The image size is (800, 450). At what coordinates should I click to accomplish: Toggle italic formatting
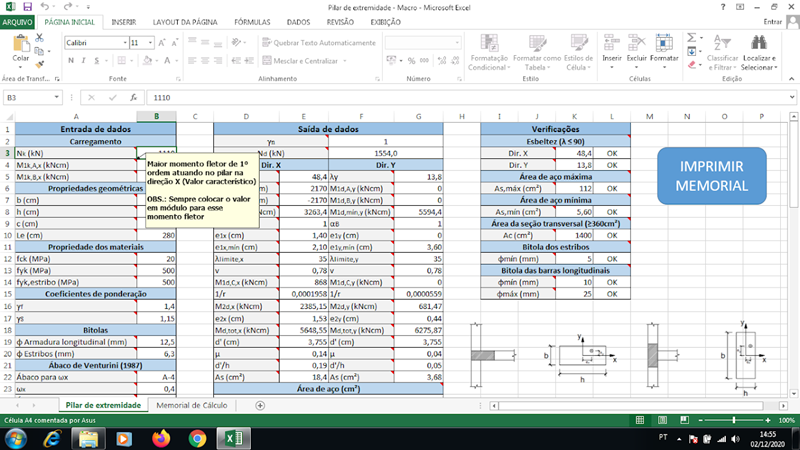[84, 61]
